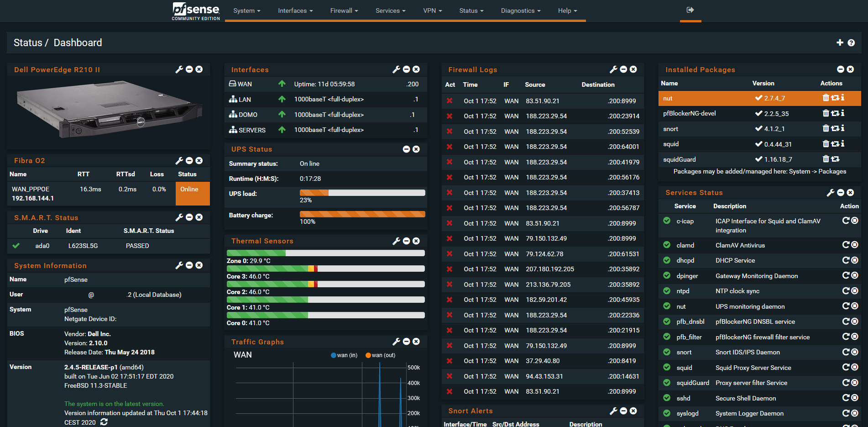Refresh version information in System Information

coord(104,422)
